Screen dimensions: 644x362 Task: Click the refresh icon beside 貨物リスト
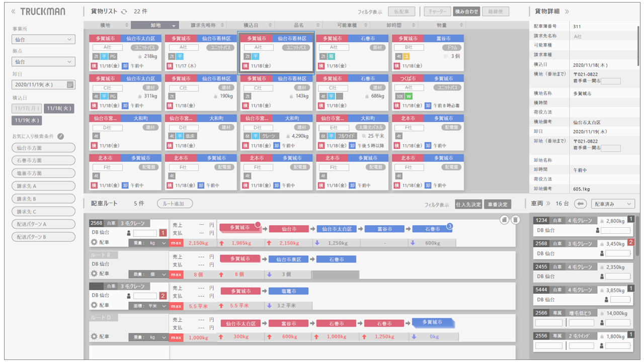pyautogui.click(x=124, y=12)
